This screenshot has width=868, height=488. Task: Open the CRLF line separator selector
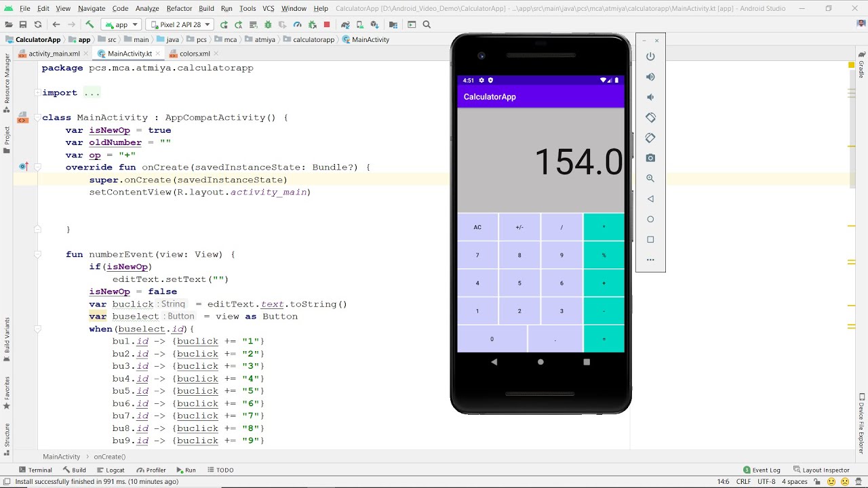[x=743, y=481]
